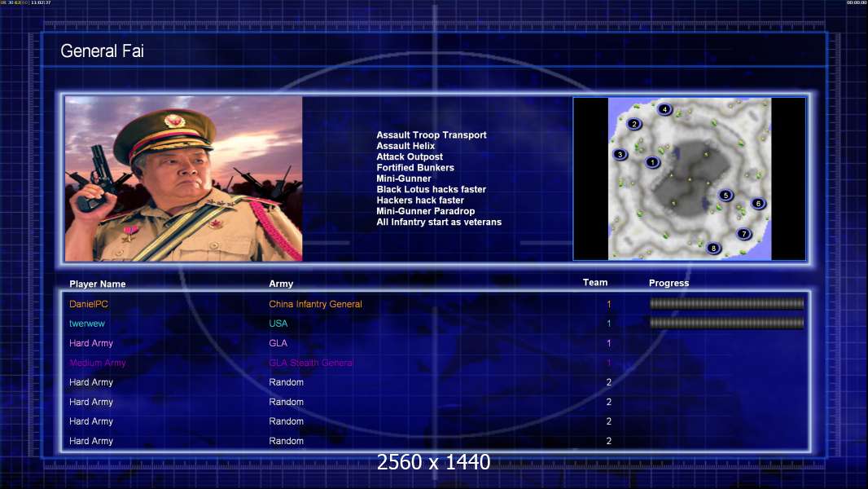Click 'Black Lotus hacks faster' text

pos(432,189)
